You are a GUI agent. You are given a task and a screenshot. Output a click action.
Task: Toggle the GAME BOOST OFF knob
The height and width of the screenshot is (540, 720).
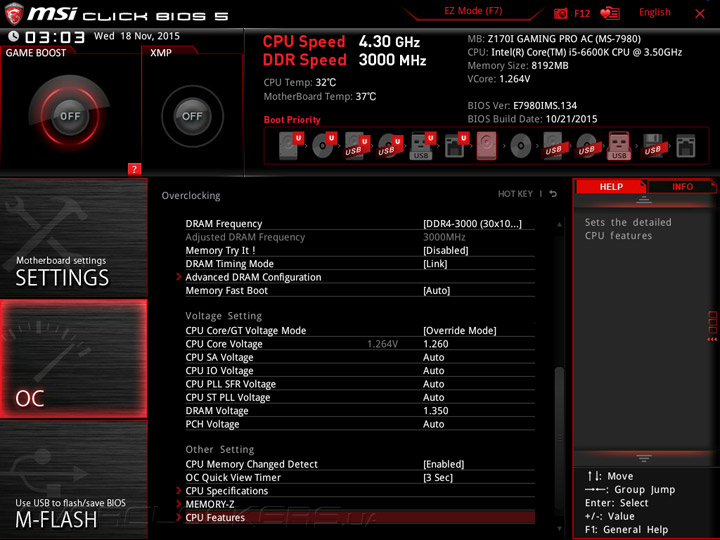point(70,116)
